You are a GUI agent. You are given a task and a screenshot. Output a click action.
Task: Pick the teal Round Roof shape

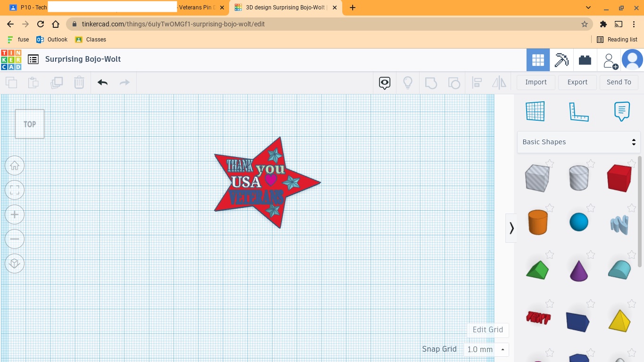click(x=619, y=270)
